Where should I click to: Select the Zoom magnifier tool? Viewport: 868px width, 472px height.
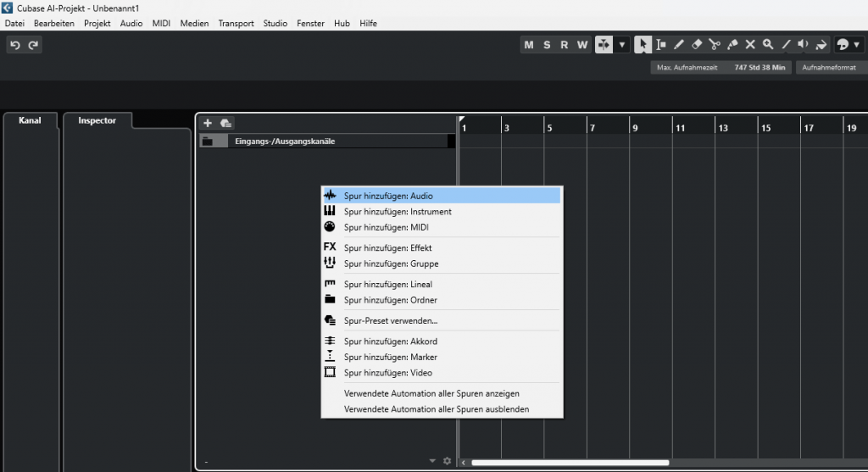[768, 45]
